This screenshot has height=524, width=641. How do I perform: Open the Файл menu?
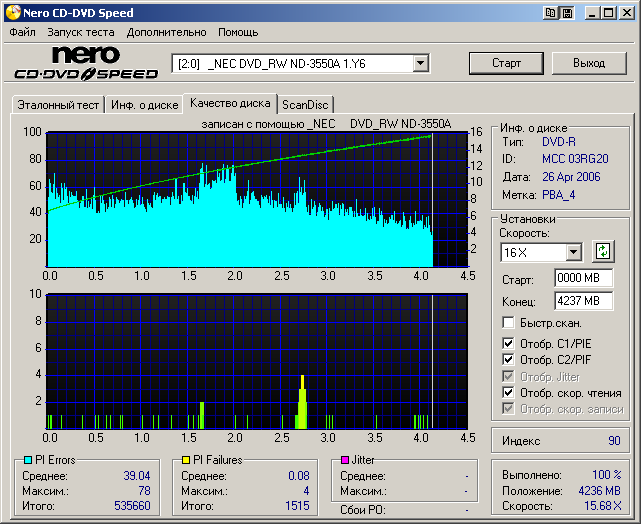(x=23, y=32)
